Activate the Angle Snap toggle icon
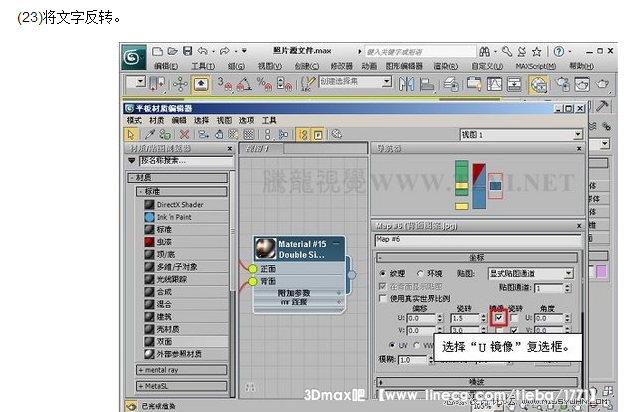 tap(244, 84)
